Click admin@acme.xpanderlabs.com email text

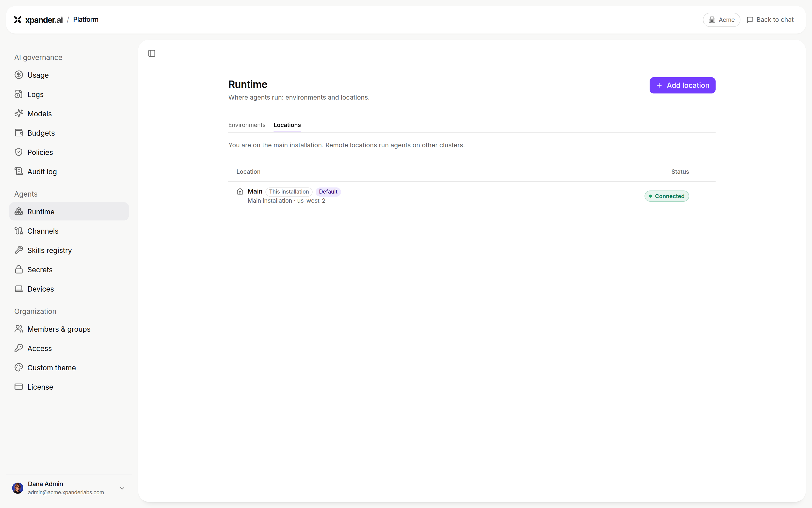click(66, 493)
